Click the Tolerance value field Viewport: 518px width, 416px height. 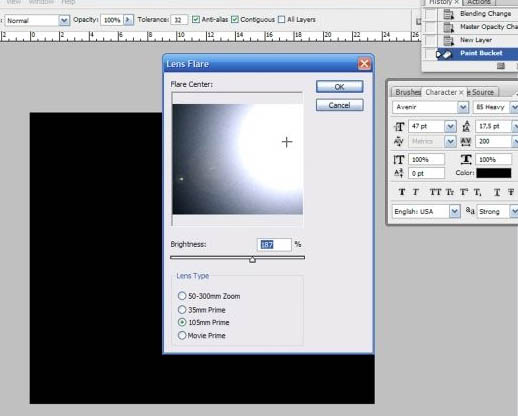tap(179, 20)
